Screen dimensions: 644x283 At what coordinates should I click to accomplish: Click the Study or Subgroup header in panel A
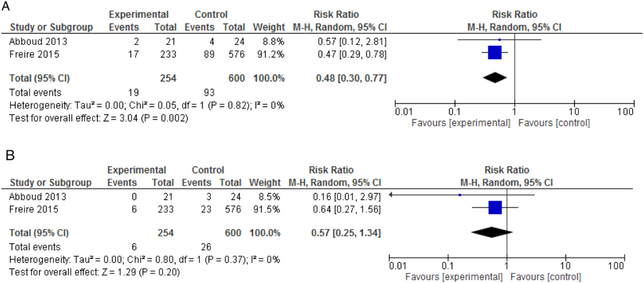pyautogui.click(x=51, y=27)
